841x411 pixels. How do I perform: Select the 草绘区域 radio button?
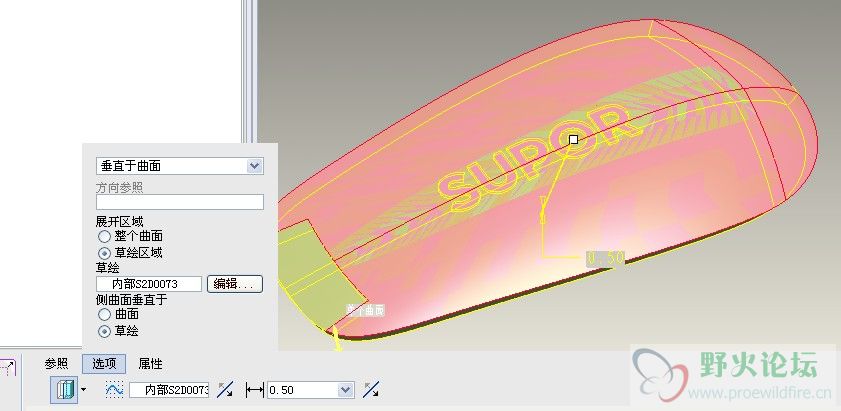click(105, 253)
